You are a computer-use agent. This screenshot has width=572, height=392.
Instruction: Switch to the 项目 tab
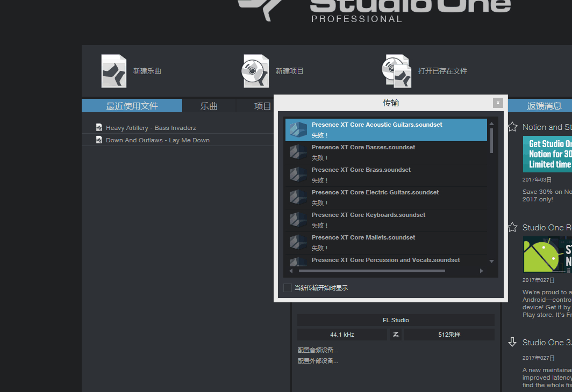(262, 106)
